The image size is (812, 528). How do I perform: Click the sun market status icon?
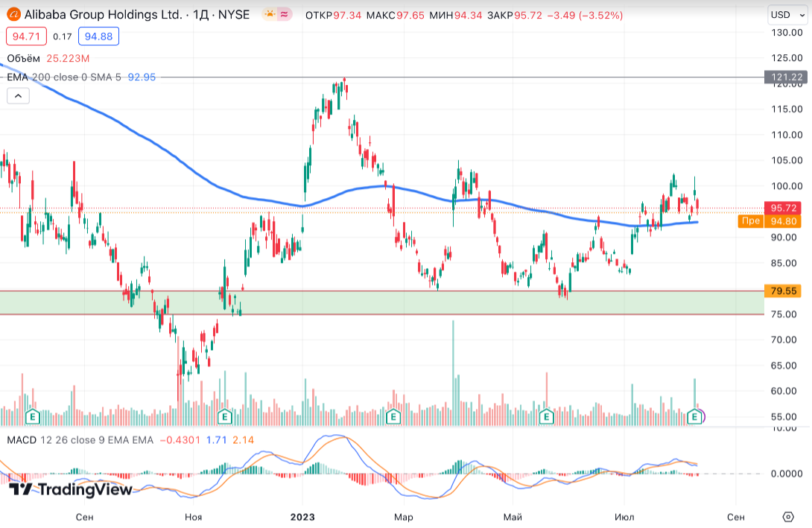coord(269,14)
